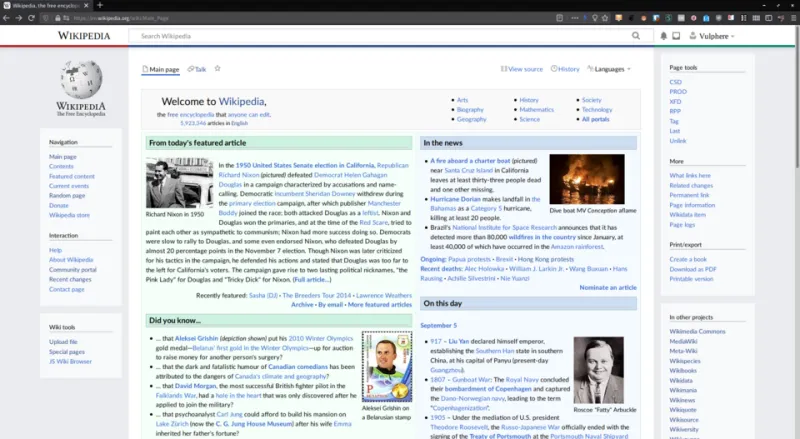Open the page actions three-dots menu
The height and width of the screenshot is (439, 800).
(x=575, y=18)
